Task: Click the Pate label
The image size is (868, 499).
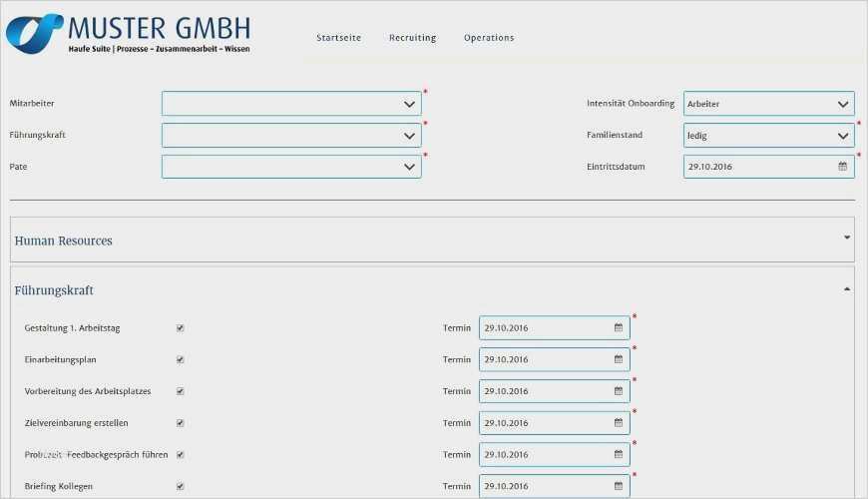Action: (18, 166)
